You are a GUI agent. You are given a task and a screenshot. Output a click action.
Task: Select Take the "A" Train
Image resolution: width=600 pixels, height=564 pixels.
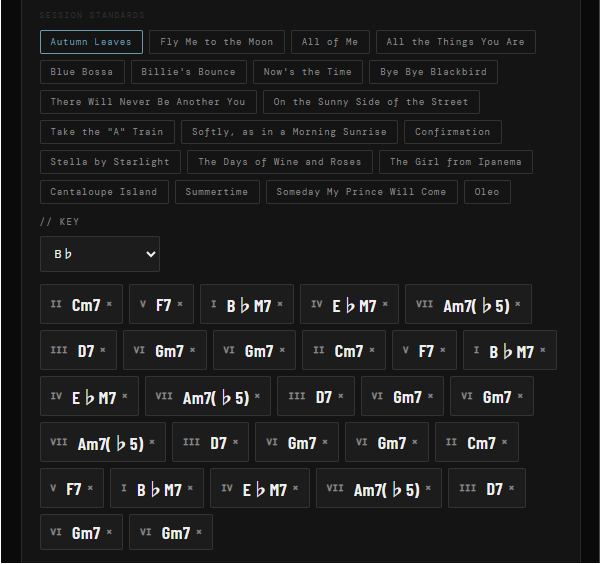(108, 132)
